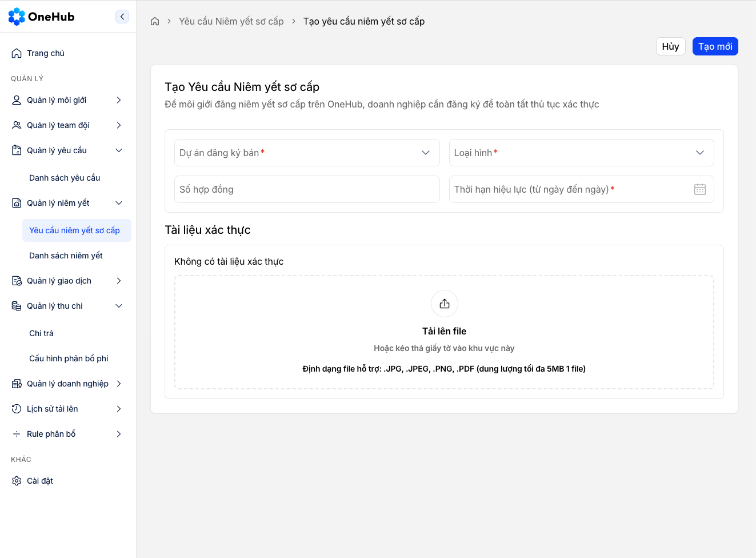The height and width of the screenshot is (558, 756).
Task: Collapse the sidebar with the arrow button
Action: (122, 17)
